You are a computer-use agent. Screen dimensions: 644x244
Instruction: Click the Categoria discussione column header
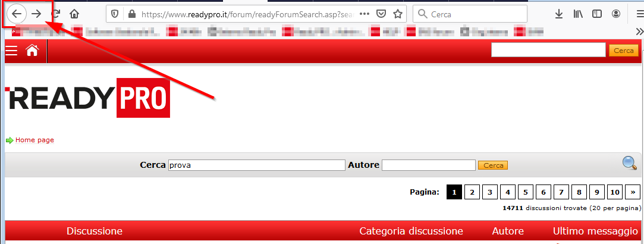click(411, 232)
